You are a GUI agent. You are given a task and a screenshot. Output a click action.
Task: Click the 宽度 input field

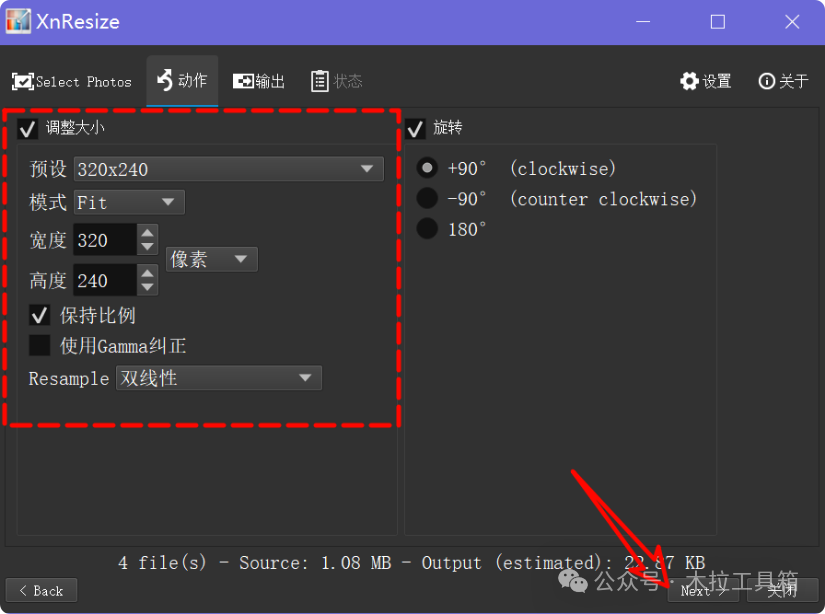[x=105, y=240]
